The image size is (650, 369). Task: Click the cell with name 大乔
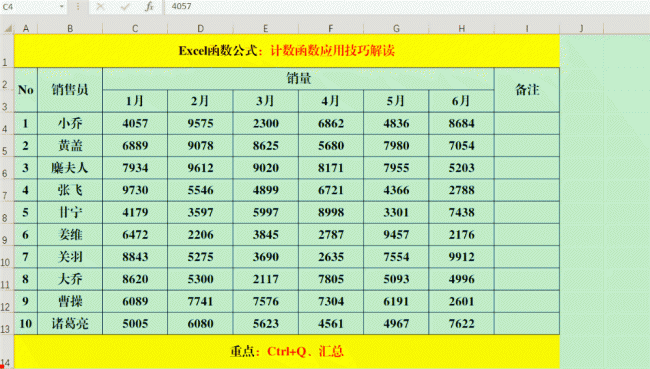coord(70,279)
